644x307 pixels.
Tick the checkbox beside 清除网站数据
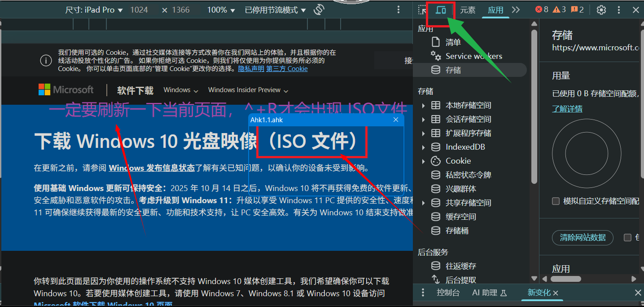(x=627, y=237)
